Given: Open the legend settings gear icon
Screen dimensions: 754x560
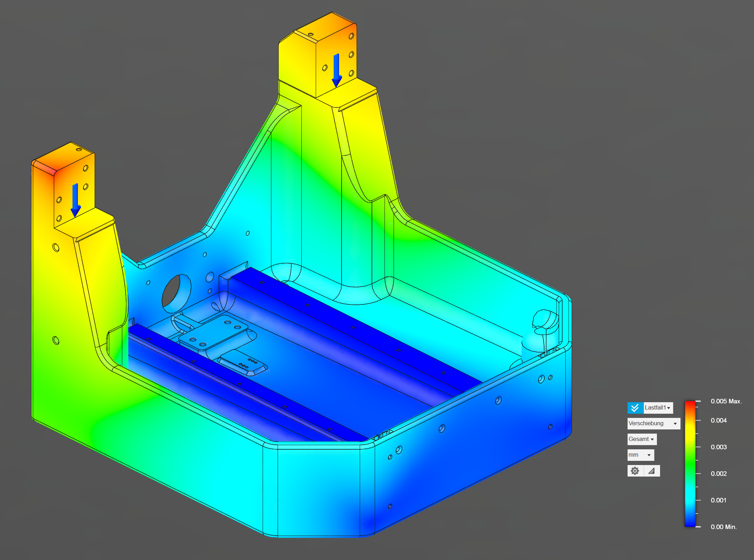Looking at the screenshot, I should click(x=635, y=471).
